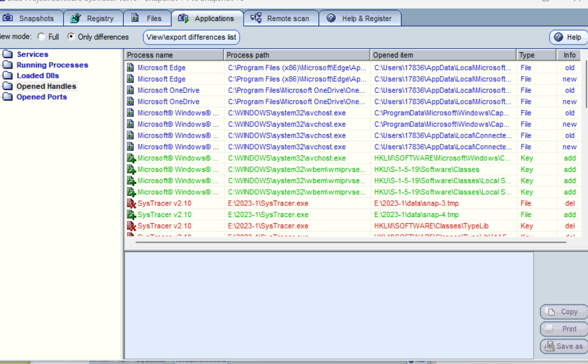Click the Loaded Dlls folder icon
Viewport: 588px width, 364px height.
pos(8,76)
